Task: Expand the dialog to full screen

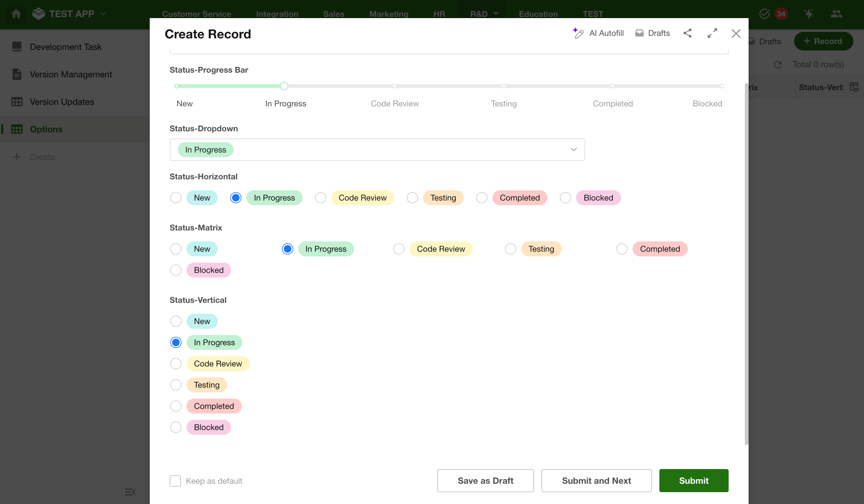Action: (x=712, y=33)
